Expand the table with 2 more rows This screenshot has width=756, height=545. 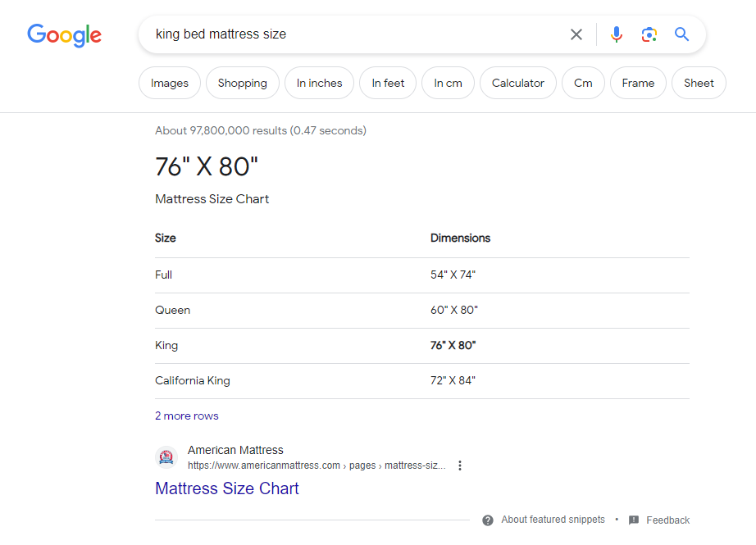pyautogui.click(x=186, y=416)
